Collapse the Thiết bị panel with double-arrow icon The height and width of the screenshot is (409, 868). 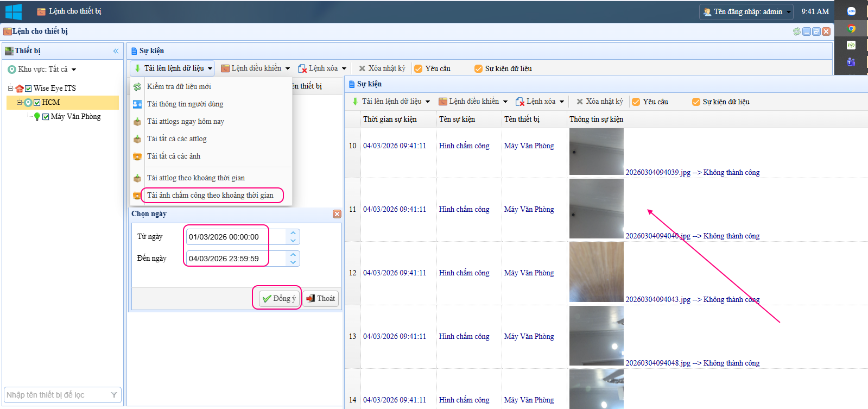pyautogui.click(x=116, y=51)
